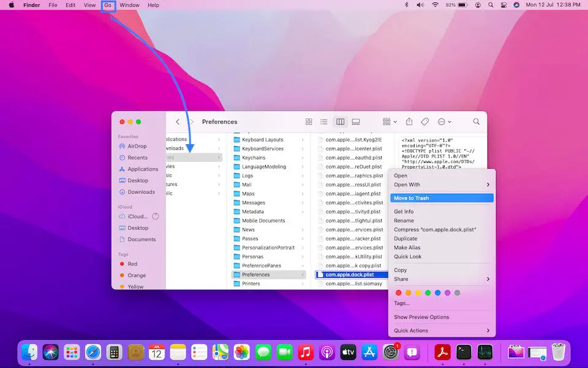Open AirDrop in the sidebar
The width and height of the screenshot is (588, 368).
point(137,146)
